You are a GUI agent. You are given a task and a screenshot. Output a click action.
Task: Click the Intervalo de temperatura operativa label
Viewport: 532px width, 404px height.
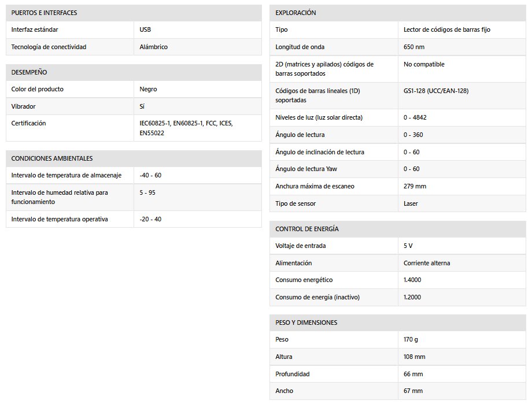coord(60,219)
